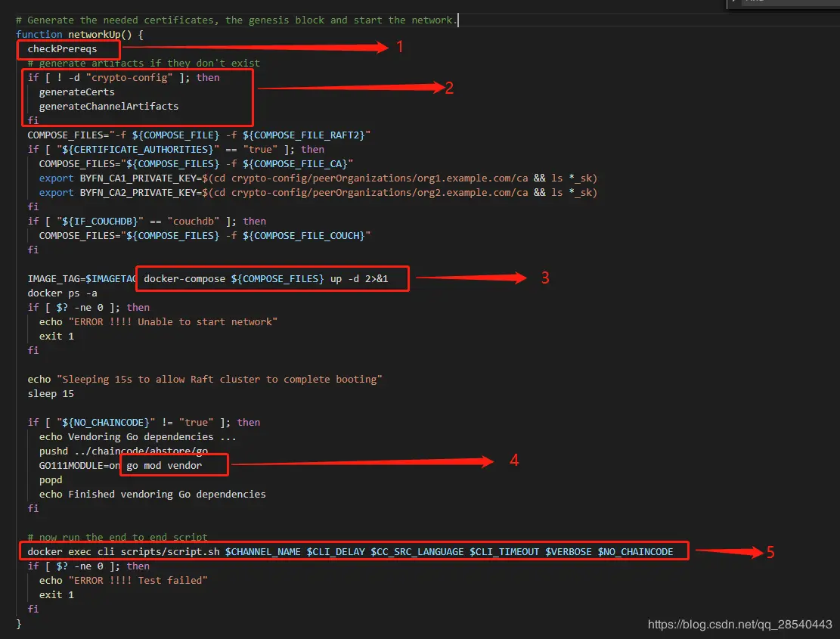Click the ${CERTIFICATE_AUTHORITIES} variable in the if condition
This screenshot has height=639, width=840.
coord(138,150)
